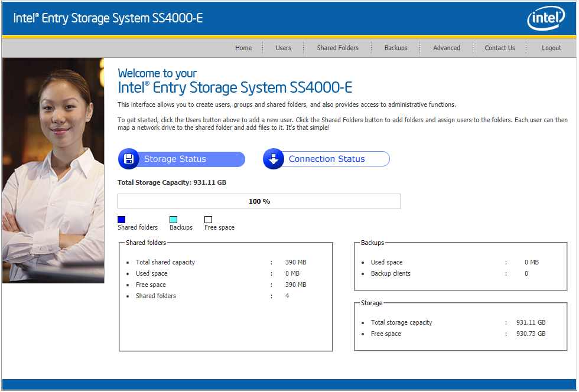Click the 390 MB Total shared capacity value
This screenshot has width=579, height=392.
pos(296,262)
